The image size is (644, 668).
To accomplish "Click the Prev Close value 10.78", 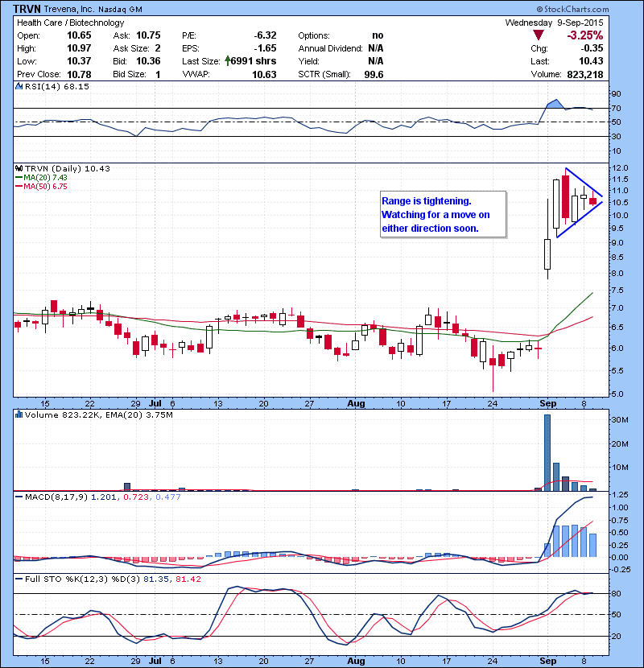I will point(79,74).
